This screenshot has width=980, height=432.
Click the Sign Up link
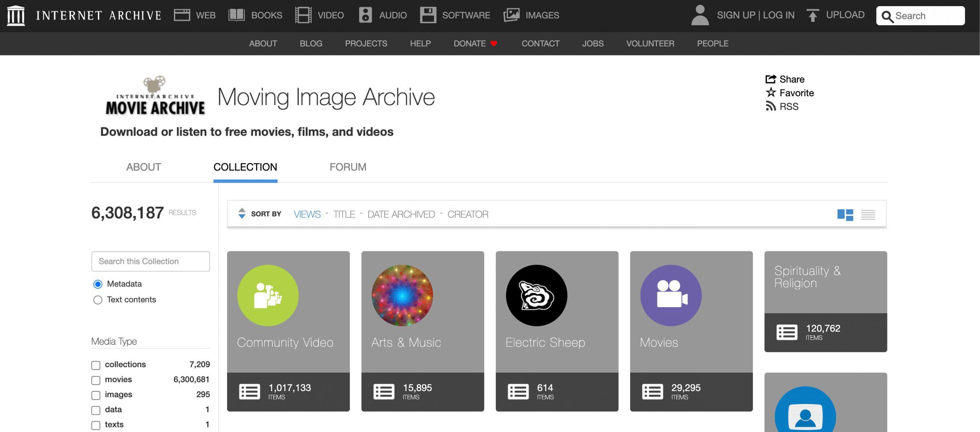click(x=736, y=15)
